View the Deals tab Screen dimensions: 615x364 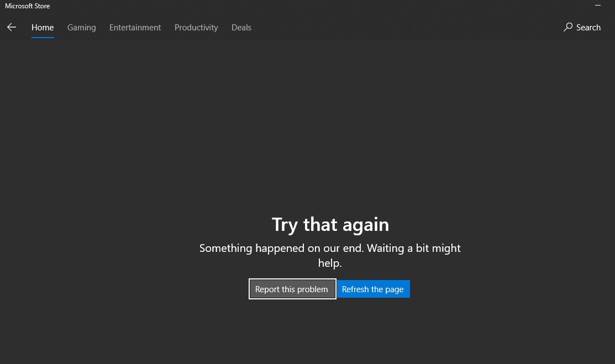coord(241,28)
